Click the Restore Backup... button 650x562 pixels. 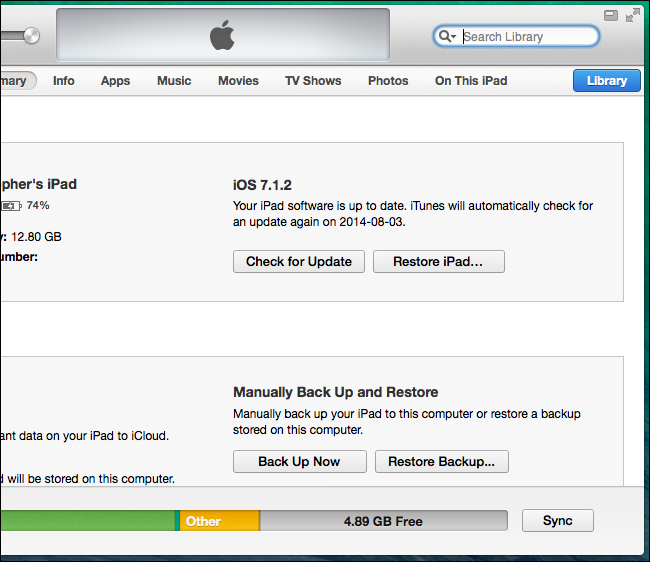click(442, 462)
